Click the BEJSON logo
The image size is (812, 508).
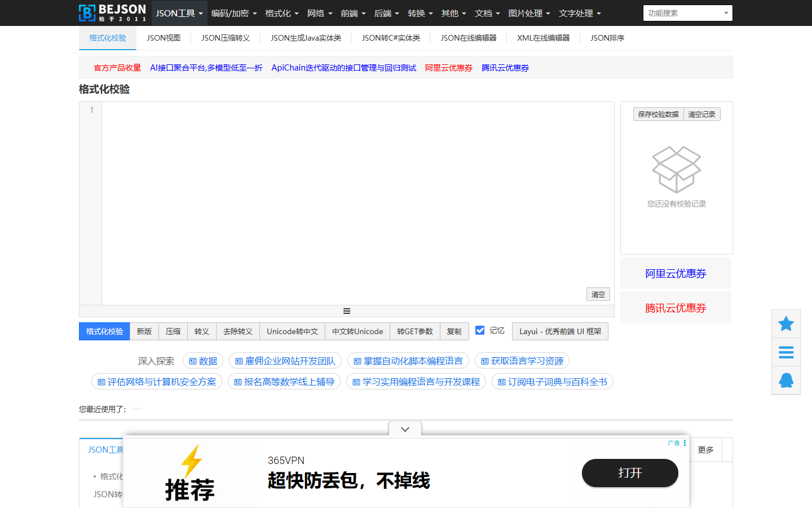(113, 12)
